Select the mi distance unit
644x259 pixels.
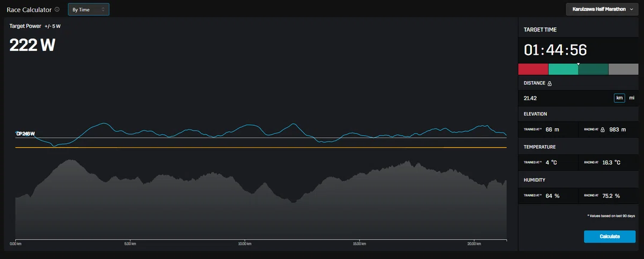pyautogui.click(x=632, y=98)
